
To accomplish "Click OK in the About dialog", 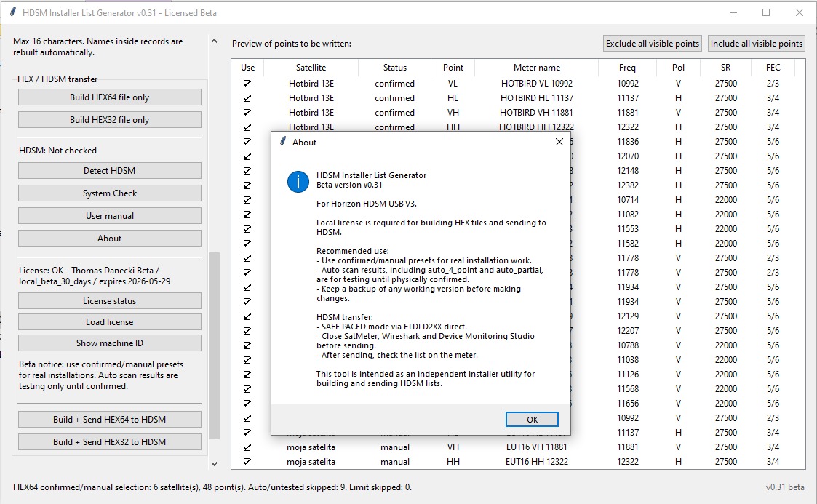I will coord(532,419).
